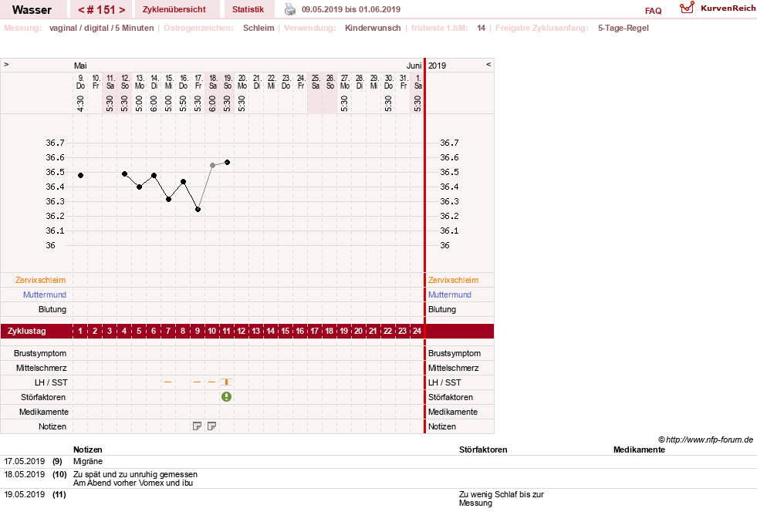
Task: Select the Wasser tab
Action: tap(32, 10)
